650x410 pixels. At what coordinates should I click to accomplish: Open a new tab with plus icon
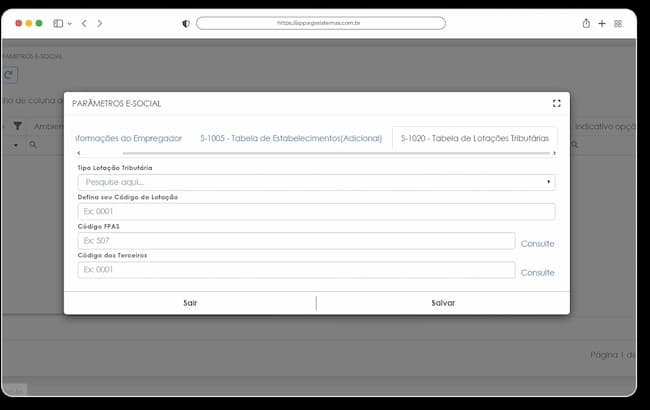pos(602,24)
